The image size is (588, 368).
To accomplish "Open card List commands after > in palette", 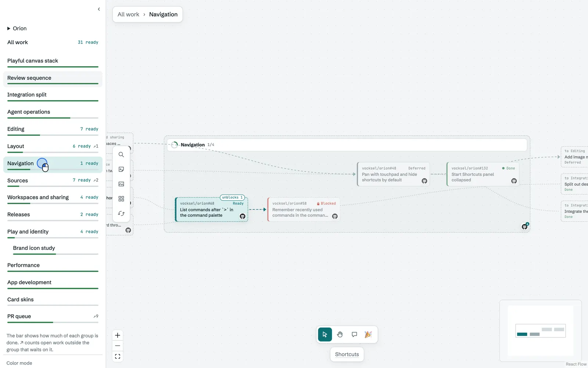I will click(212, 209).
